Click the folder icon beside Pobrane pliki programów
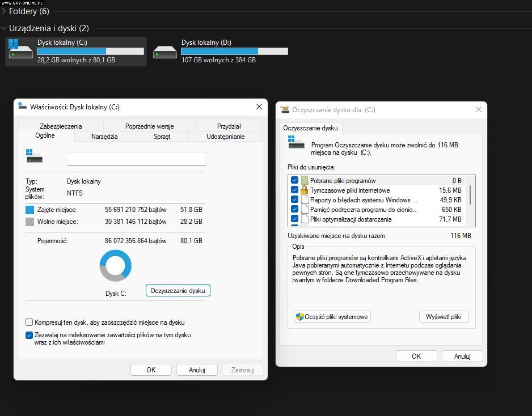Viewport: 532px width, 416px height. pyautogui.click(x=305, y=180)
